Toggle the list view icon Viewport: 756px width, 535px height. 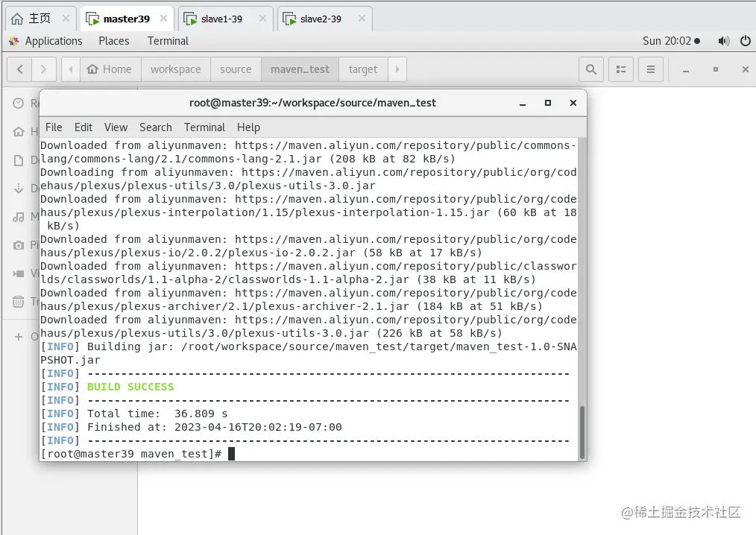pyautogui.click(x=621, y=69)
